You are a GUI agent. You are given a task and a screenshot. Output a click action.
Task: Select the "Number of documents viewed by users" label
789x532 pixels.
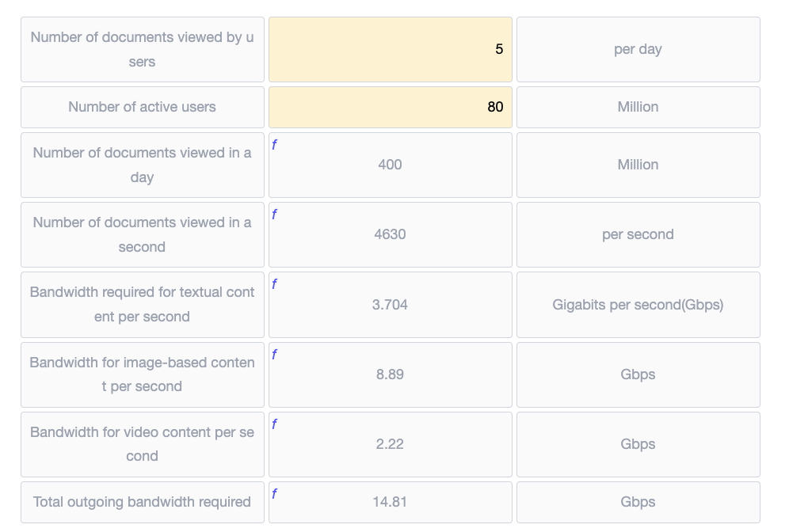(143, 49)
